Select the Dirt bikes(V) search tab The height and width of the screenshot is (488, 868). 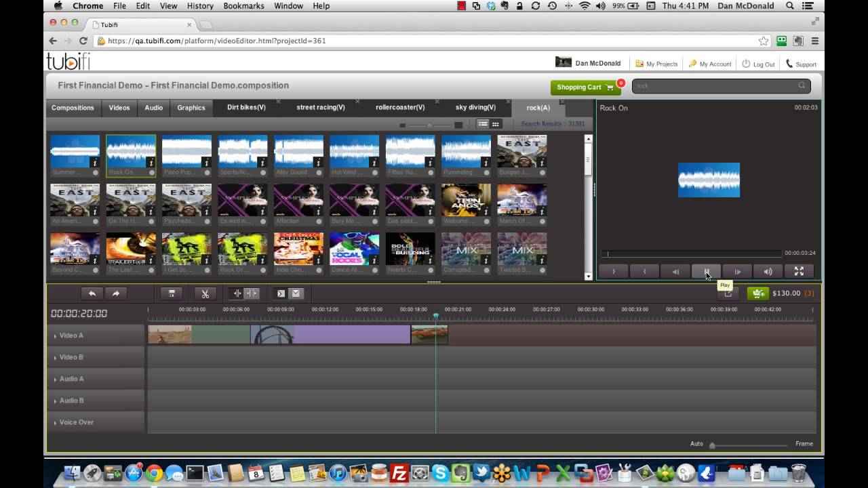coord(246,107)
